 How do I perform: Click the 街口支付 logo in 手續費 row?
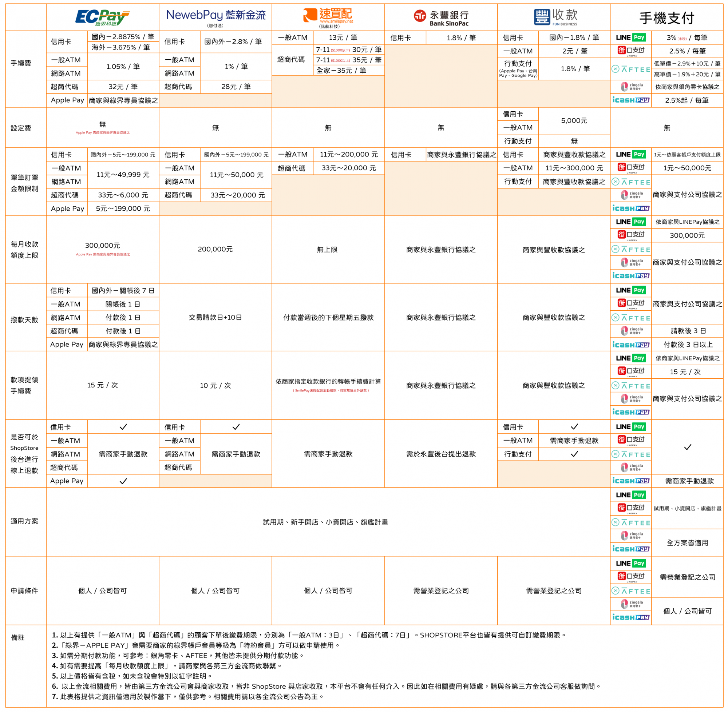631,51
